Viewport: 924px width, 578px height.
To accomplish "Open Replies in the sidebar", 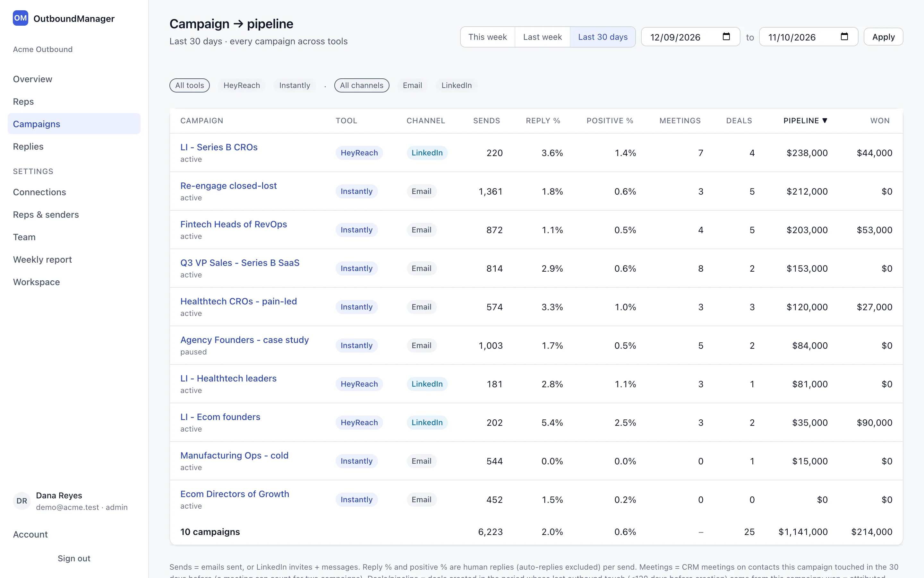I will [74, 146].
